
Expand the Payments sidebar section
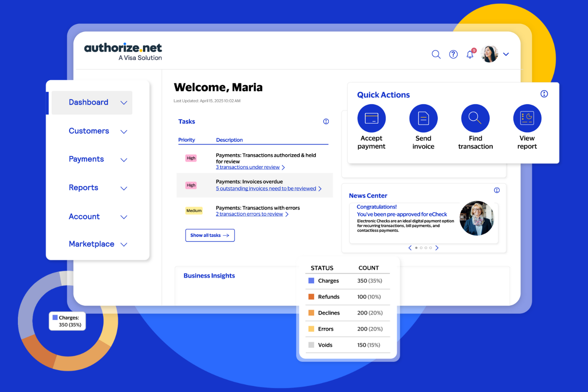pyautogui.click(x=124, y=160)
